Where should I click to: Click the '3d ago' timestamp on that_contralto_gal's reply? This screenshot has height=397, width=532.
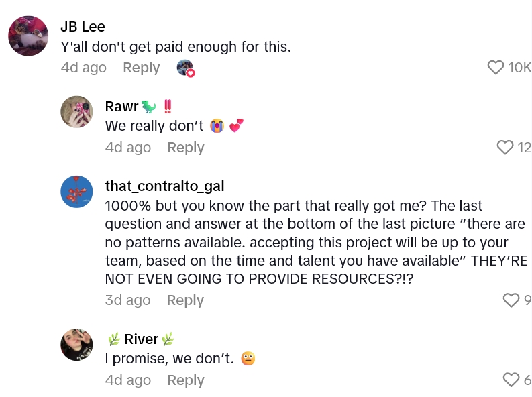click(x=127, y=300)
